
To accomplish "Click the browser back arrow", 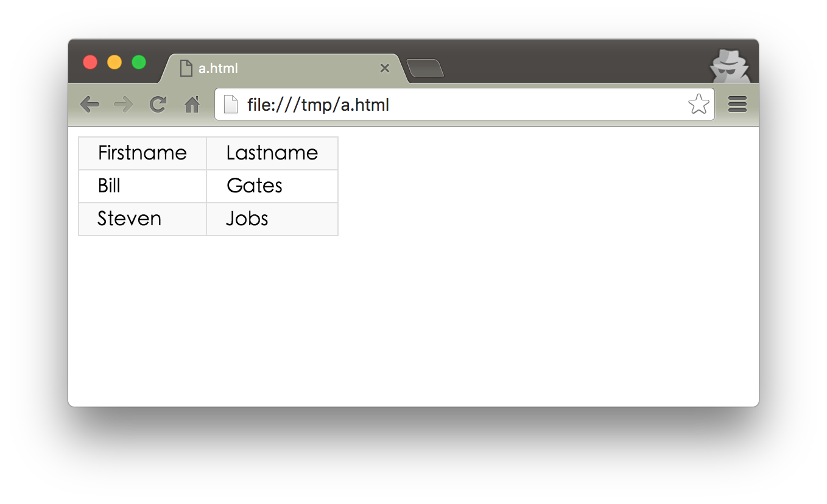I will (90, 105).
